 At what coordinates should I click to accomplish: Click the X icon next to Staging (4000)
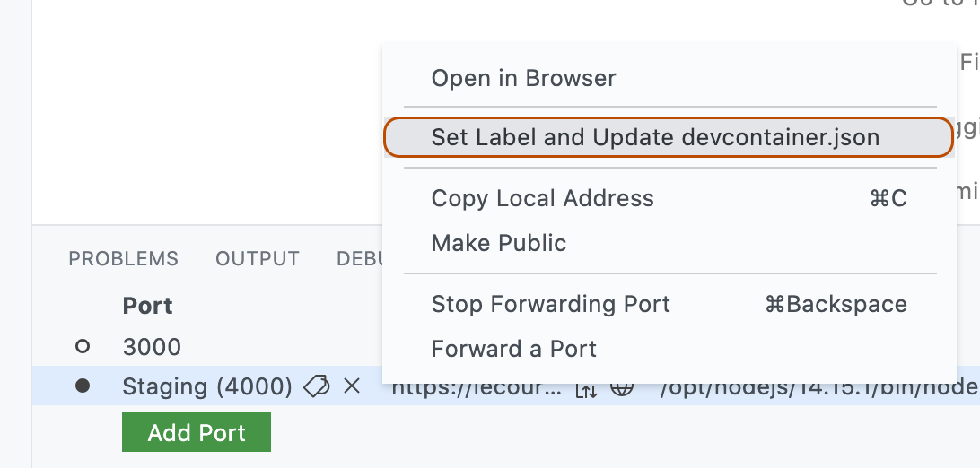point(352,386)
